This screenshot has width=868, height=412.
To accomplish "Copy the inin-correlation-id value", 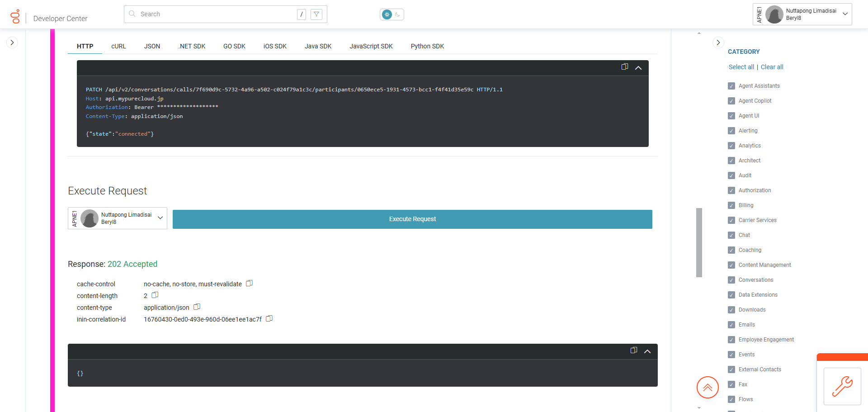I will pyautogui.click(x=269, y=318).
